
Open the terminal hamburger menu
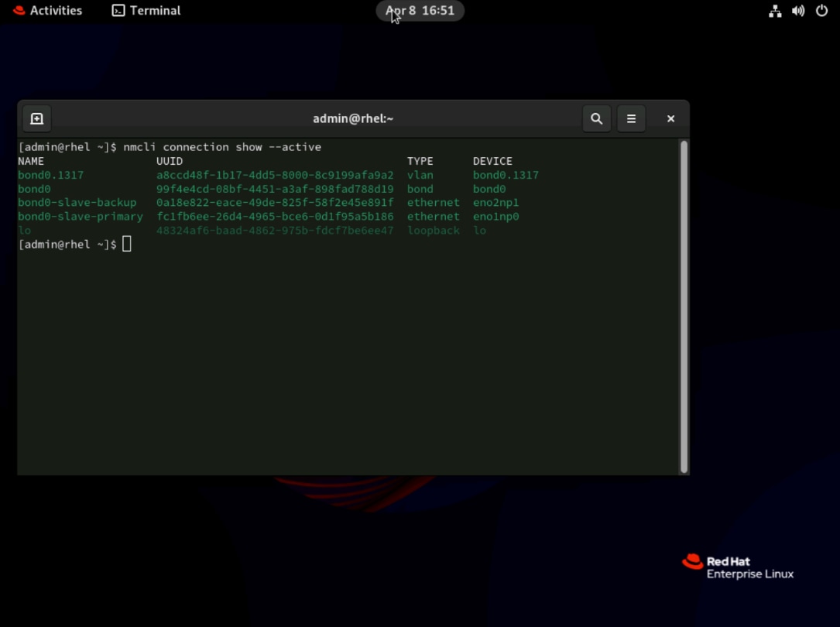tap(631, 118)
